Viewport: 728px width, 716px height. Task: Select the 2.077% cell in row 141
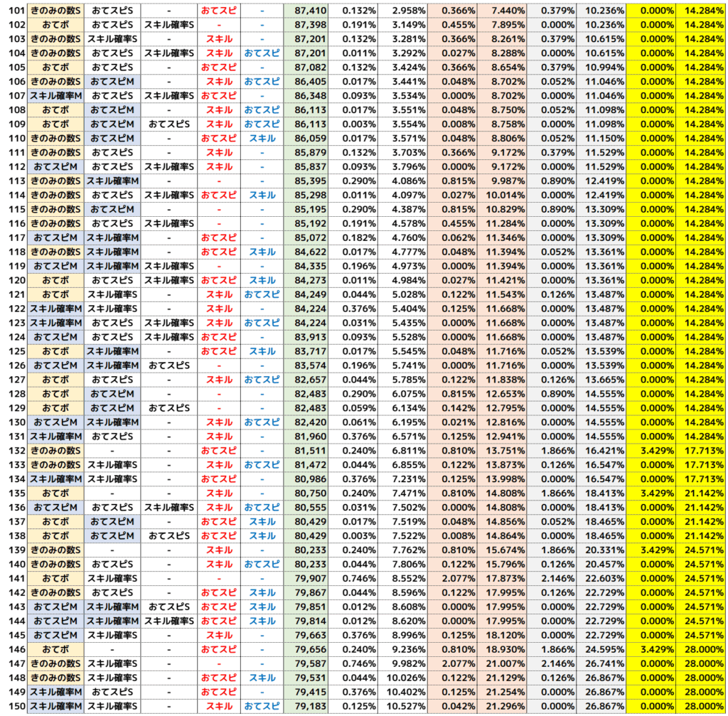coord(452,578)
